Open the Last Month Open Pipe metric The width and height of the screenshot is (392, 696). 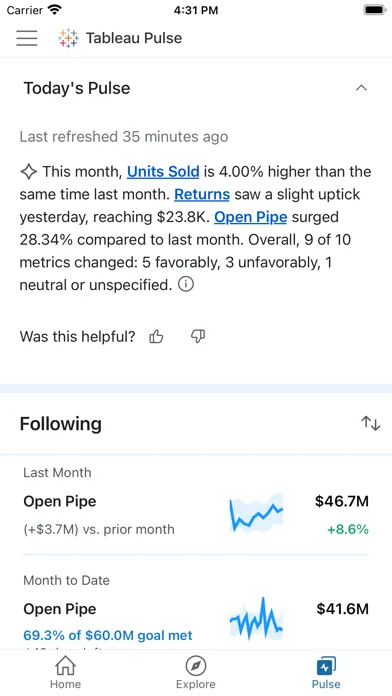[x=196, y=505]
